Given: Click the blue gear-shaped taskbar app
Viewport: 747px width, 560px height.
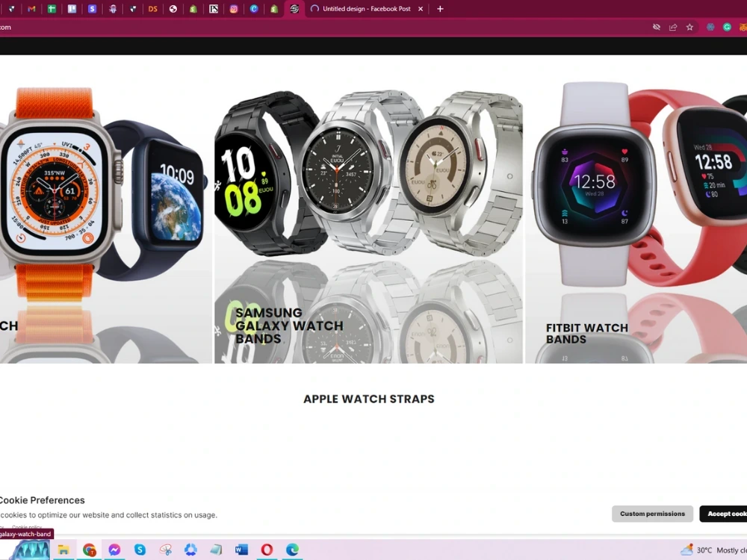Looking at the screenshot, I should click(x=190, y=550).
